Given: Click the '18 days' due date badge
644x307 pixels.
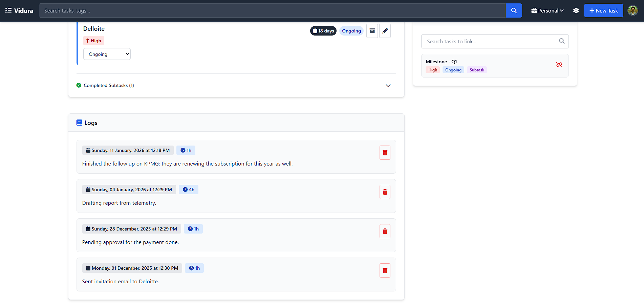Looking at the screenshot, I should (x=323, y=31).
